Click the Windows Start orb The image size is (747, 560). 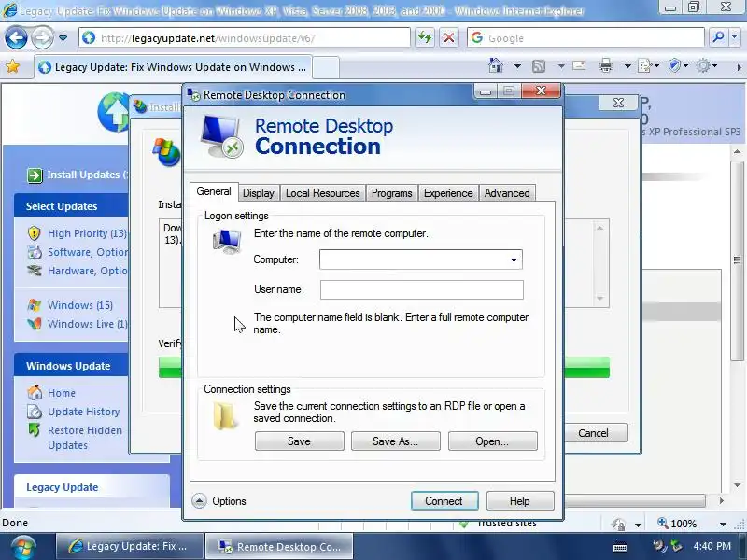[x=24, y=547]
